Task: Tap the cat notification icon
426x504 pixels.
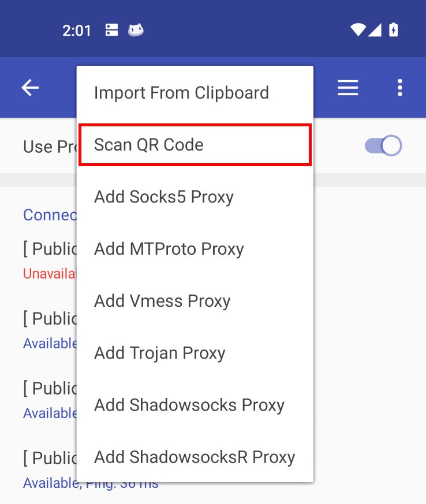Action: 136,30
